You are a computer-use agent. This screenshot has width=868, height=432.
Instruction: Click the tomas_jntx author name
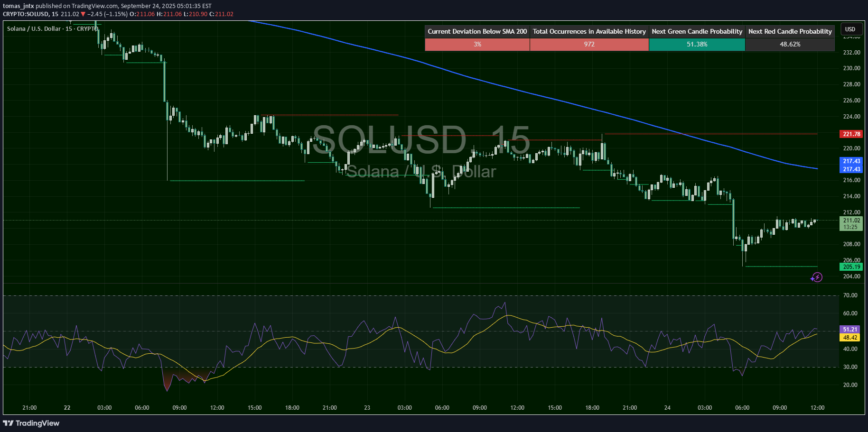click(18, 6)
